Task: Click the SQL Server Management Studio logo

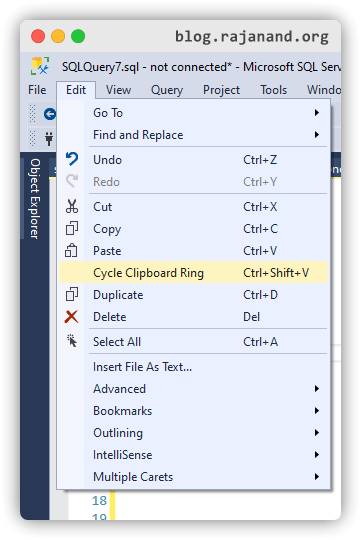Action: [40, 66]
